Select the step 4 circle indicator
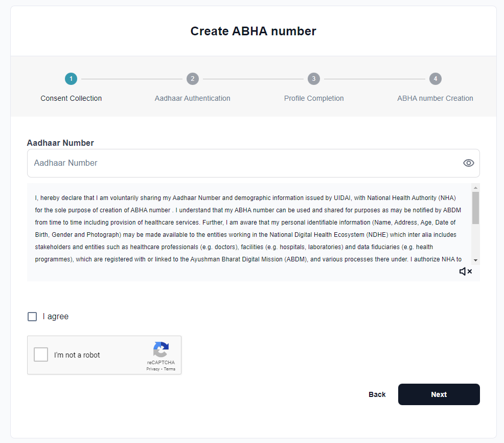 tap(435, 79)
